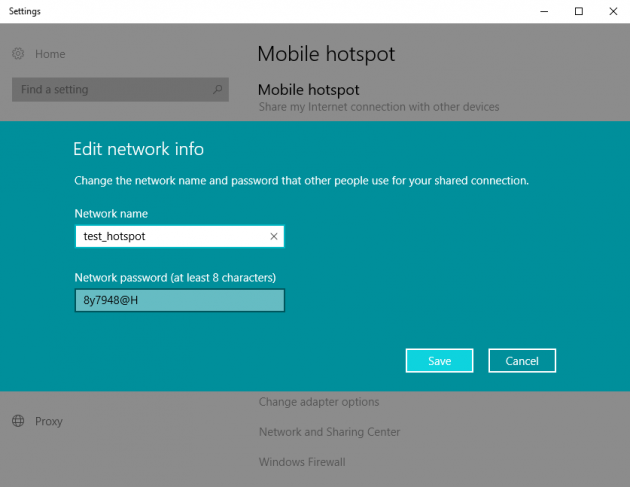Open Change adapter options link
Viewport: 630px width, 487px height.
pos(319,402)
